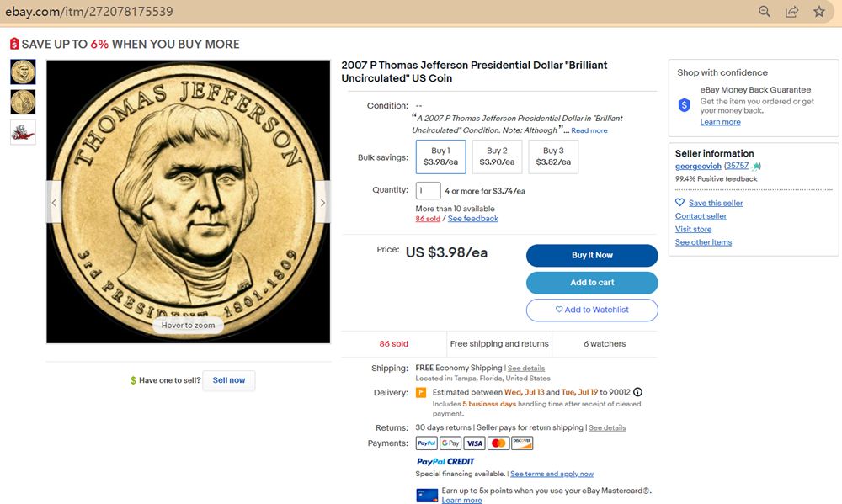842x504 pixels.
Task: Click the share page icon
Action: [791, 12]
